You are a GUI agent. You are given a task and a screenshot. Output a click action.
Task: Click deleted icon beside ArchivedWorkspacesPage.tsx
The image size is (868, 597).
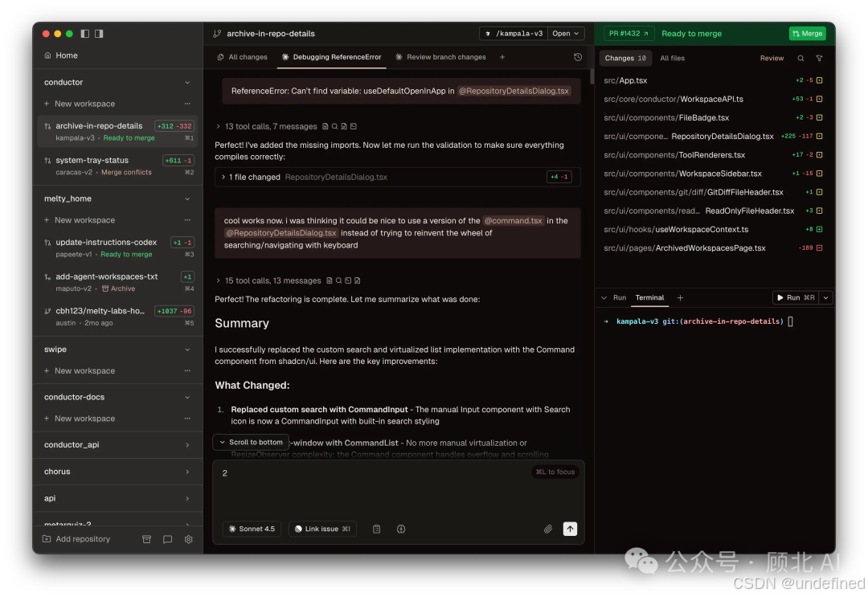819,247
